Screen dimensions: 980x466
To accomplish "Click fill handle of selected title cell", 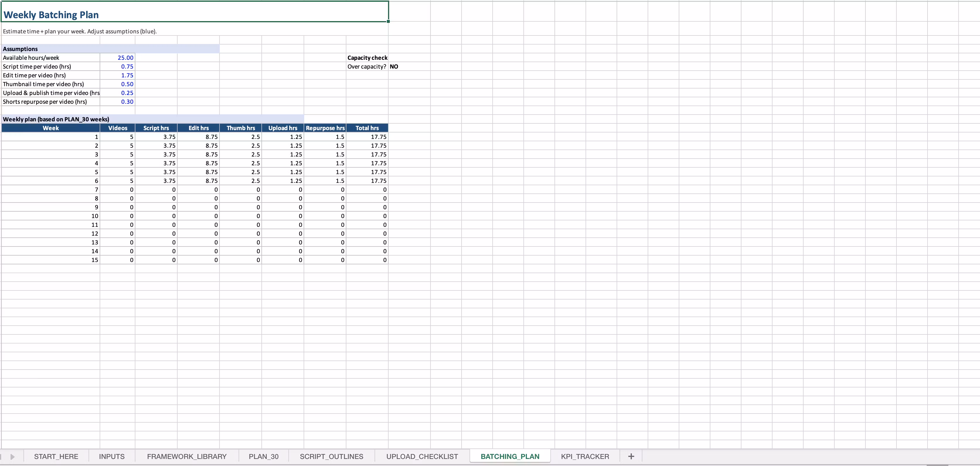I will click(388, 21).
